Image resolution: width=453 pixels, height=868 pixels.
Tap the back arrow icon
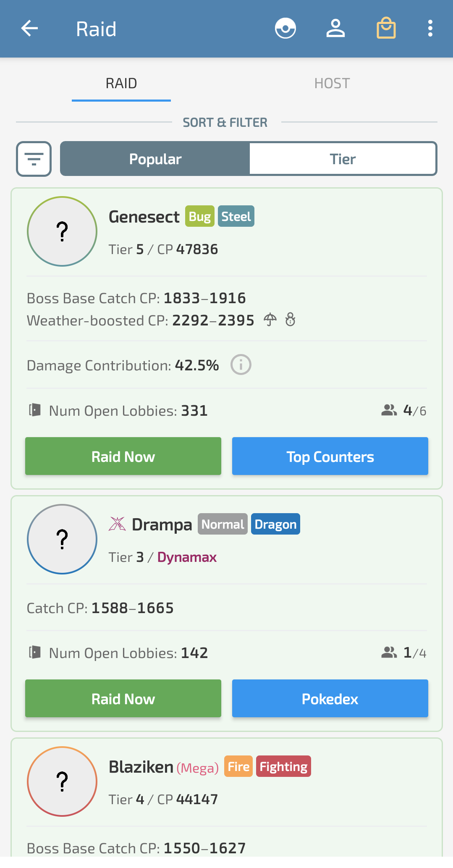pyautogui.click(x=29, y=29)
